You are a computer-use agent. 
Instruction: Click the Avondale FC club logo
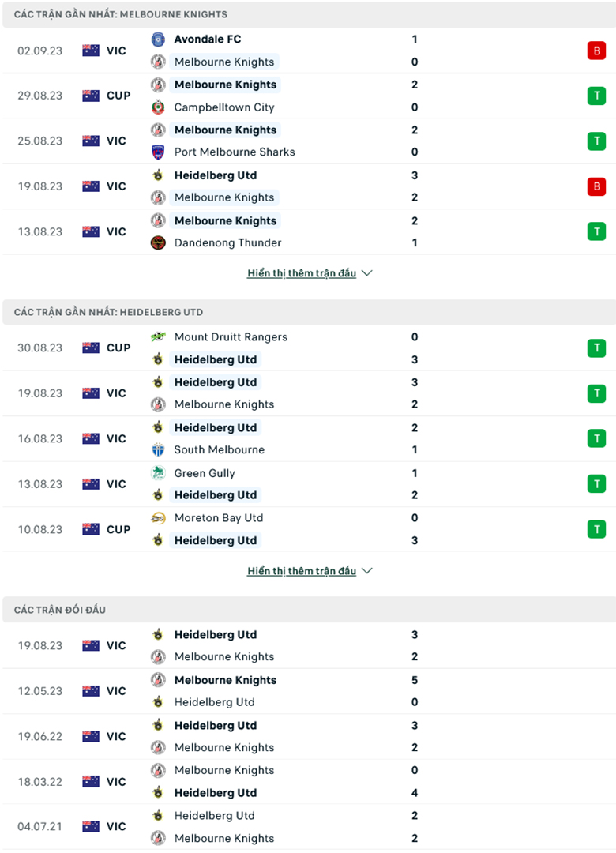point(158,39)
